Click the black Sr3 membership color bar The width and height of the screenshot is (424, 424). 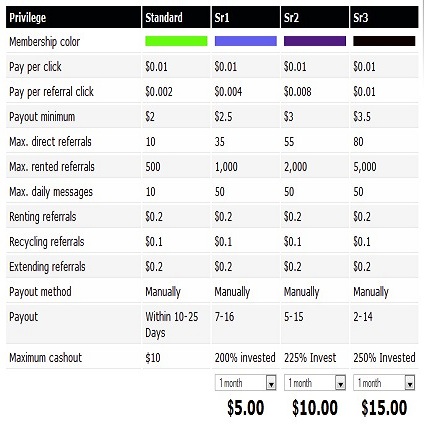tap(384, 41)
